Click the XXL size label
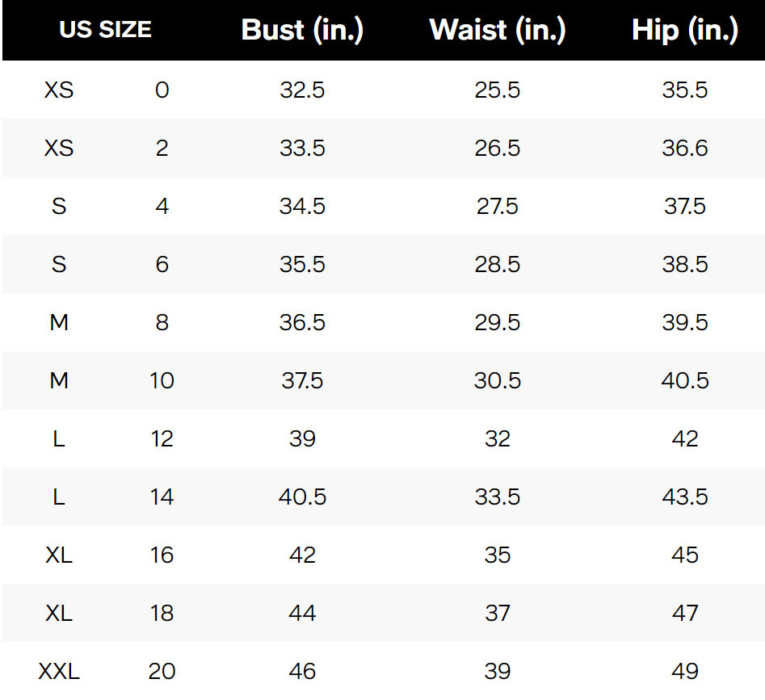 (59, 671)
